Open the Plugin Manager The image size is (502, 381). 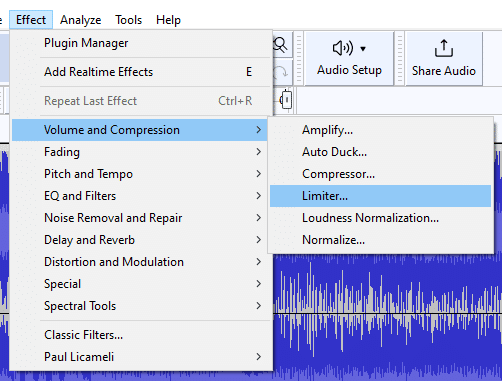click(140, 43)
